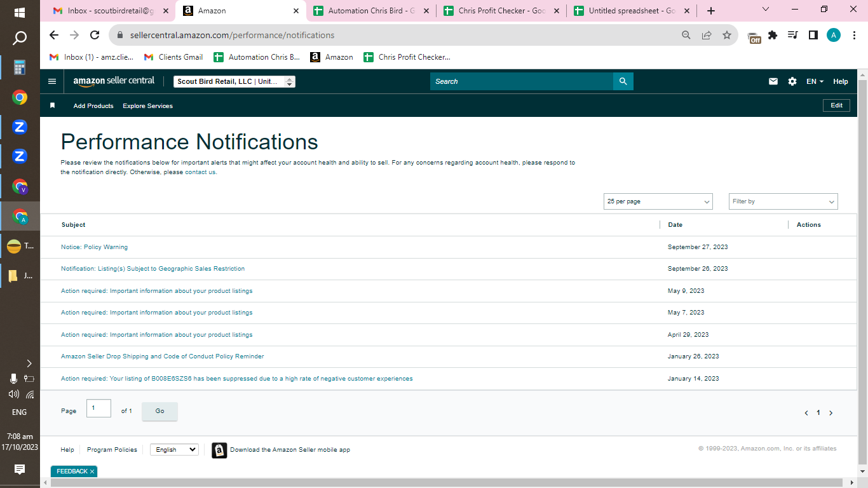Switch to Automation Chris Bird tab
Viewport: 868px width, 488px height.
coord(370,11)
